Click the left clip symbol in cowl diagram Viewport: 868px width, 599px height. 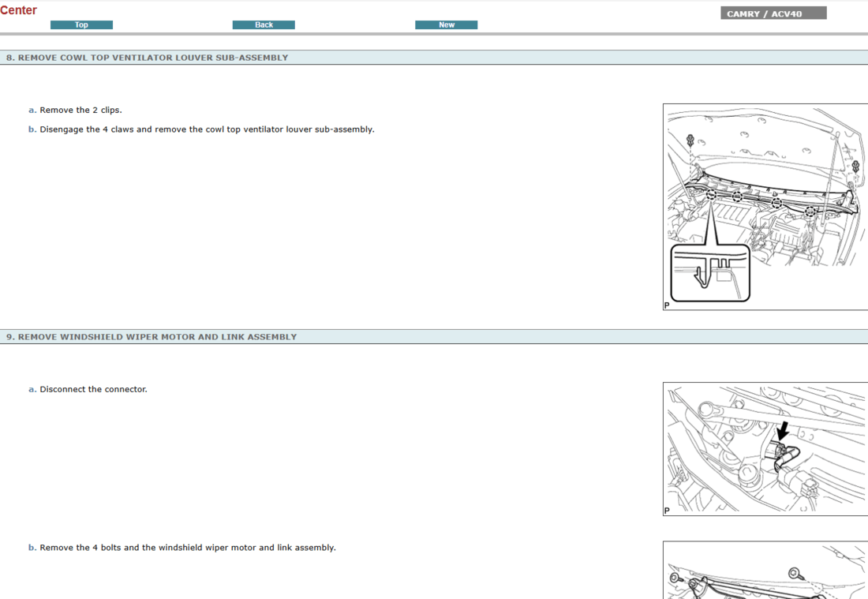pos(690,141)
